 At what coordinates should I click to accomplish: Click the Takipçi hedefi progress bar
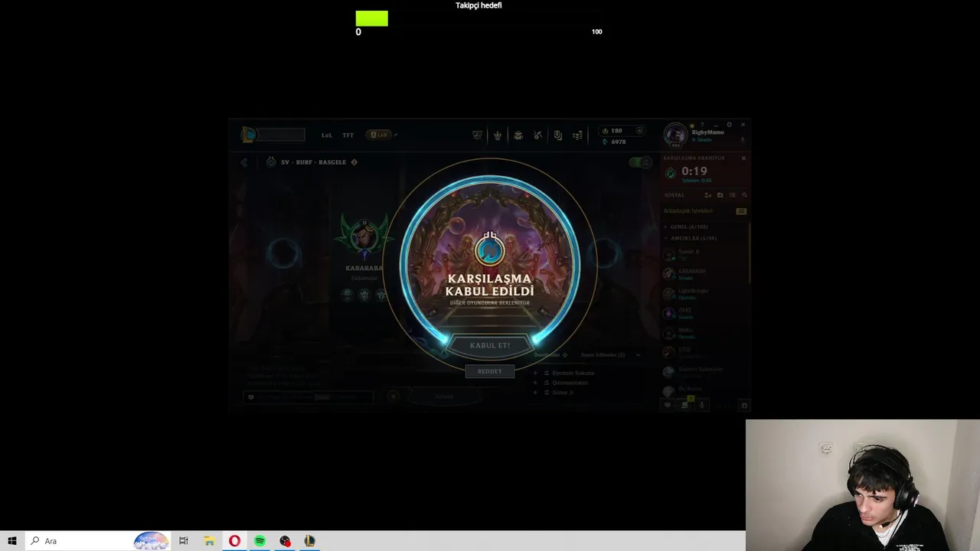[x=479, y=19]
